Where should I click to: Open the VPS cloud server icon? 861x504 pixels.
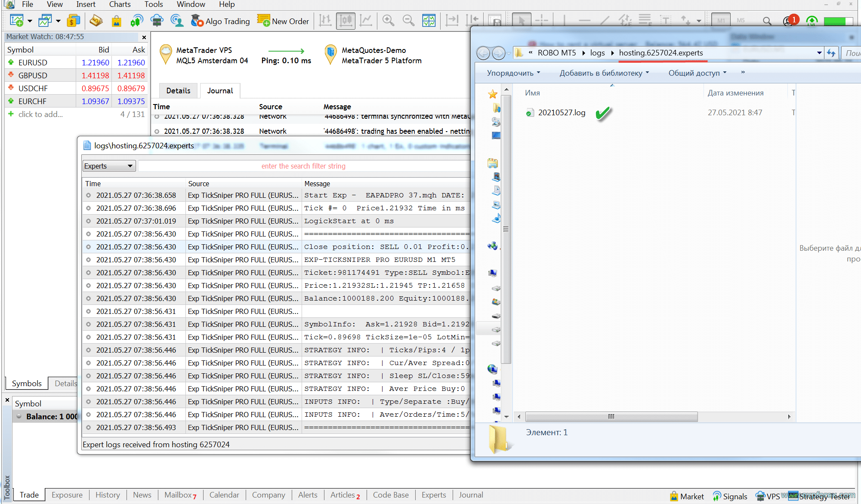(x=157, y=21)
